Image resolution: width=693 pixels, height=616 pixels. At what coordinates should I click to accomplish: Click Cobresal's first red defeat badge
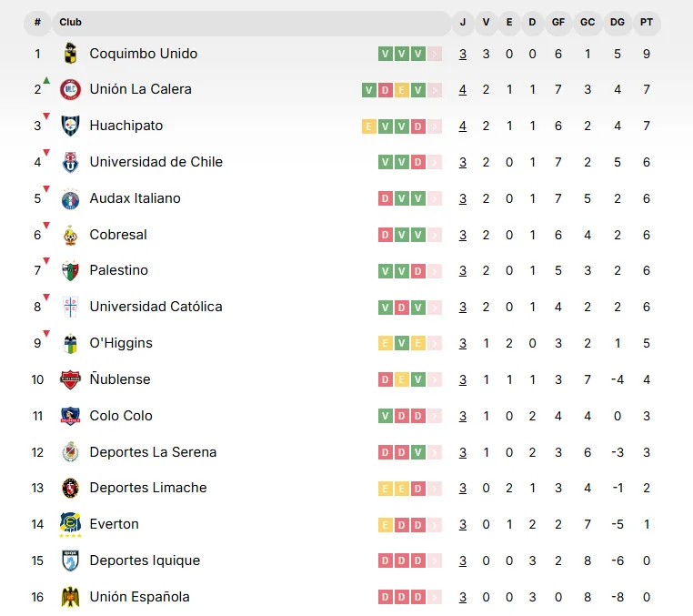(x=386, y=235)
